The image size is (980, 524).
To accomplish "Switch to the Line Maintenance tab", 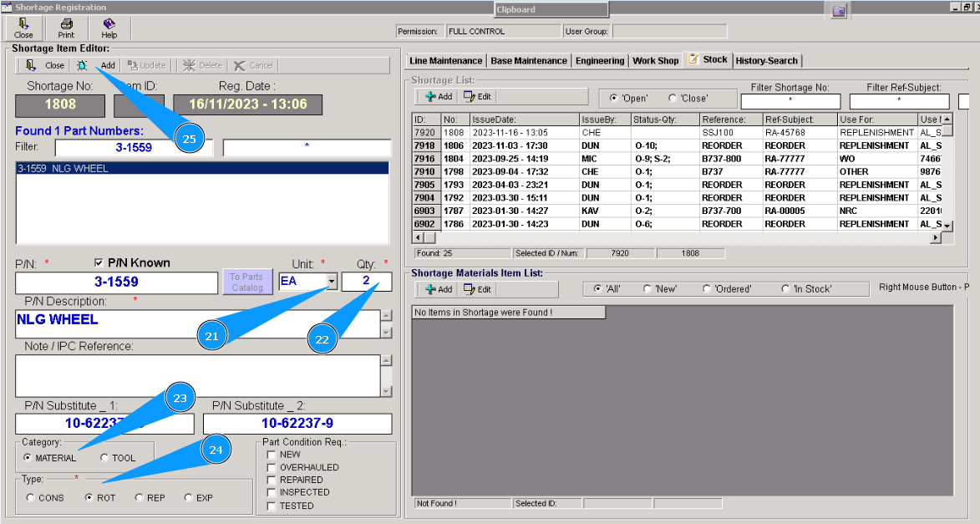I will [445, 61].
